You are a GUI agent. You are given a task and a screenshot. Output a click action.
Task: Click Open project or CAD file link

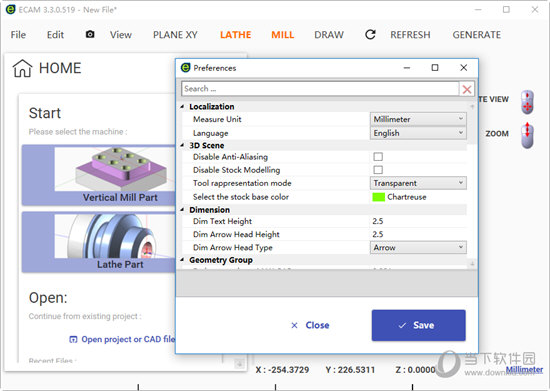128,339
